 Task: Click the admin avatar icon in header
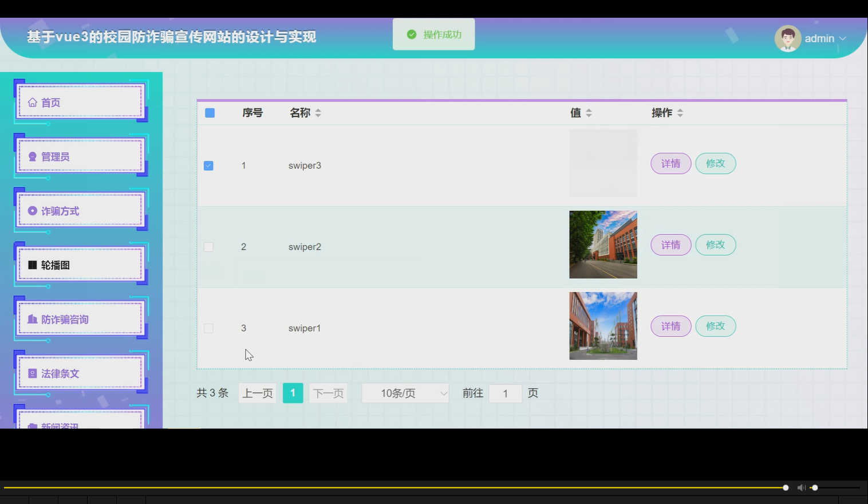pos(787,38)
